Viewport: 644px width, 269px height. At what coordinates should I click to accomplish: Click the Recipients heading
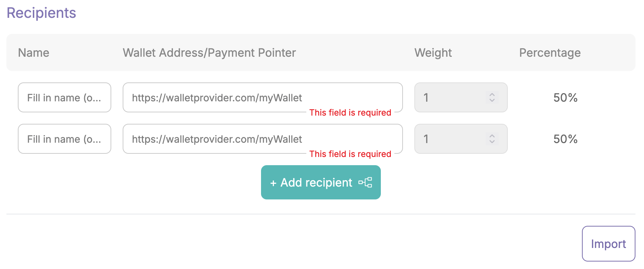click(41, 13)
